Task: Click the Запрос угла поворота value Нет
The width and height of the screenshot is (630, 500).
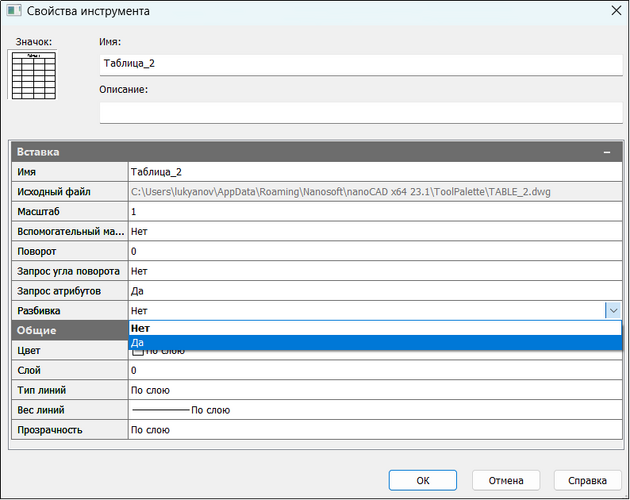Action: point(375,271)
